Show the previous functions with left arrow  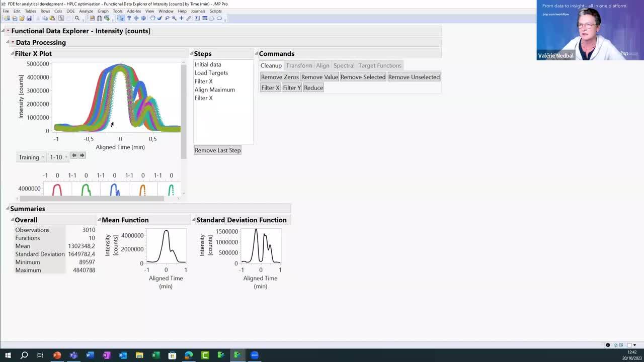click(x=74, y=155)
